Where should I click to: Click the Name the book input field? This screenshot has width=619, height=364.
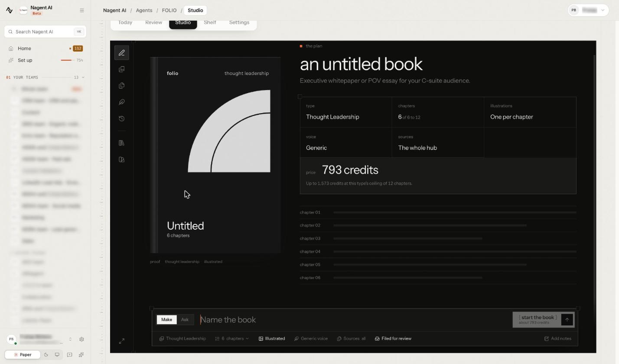pos(355,320)
